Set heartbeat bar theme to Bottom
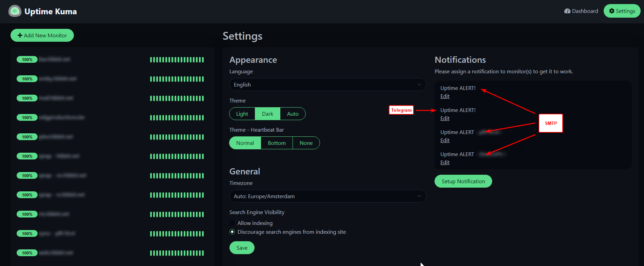The height and width of the screenshot is (266, 644). [277, 143]
